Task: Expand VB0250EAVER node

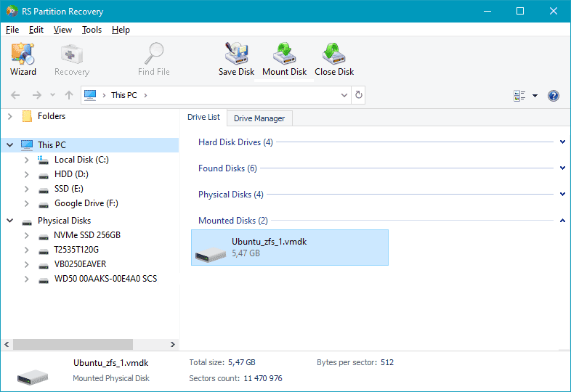Action: (x=26, y=264)
